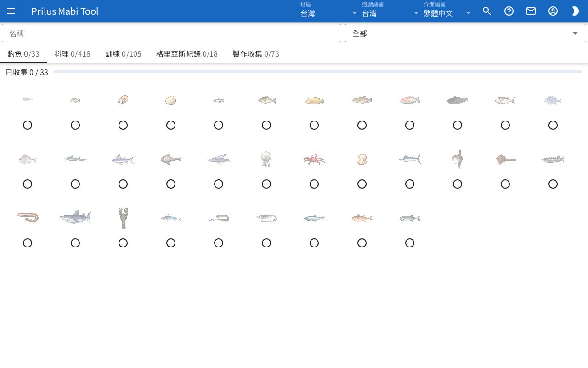
Task: Click the 已收集 collection progress bar
Action: (318, 72)
